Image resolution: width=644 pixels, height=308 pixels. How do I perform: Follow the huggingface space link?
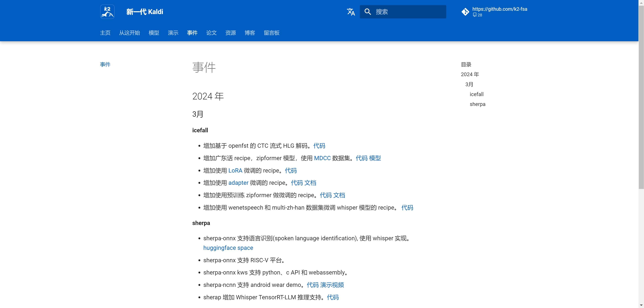pos(228,248)
